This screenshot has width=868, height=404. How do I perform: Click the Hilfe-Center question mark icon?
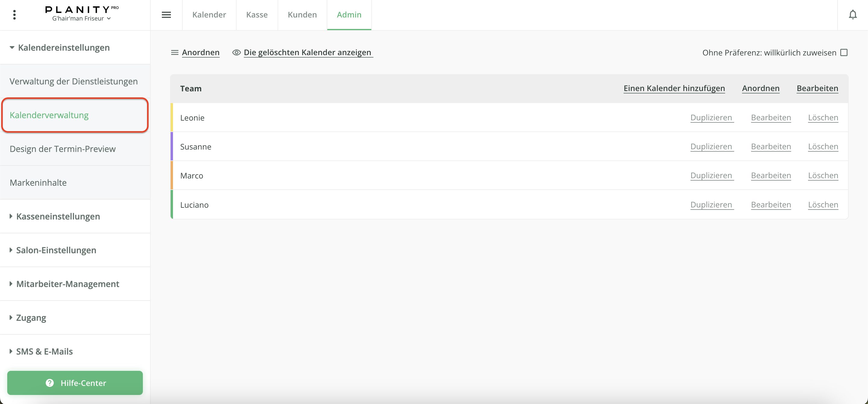click(x=50, y=383)
